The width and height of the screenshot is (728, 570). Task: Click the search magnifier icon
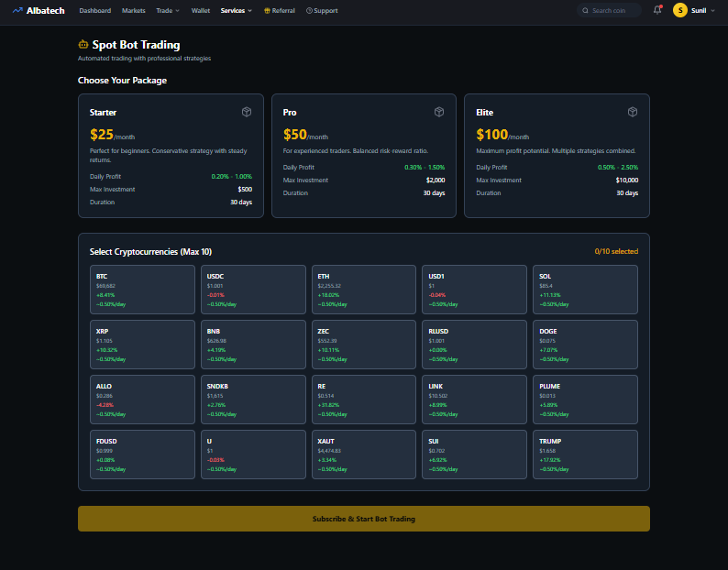[585, 10]
